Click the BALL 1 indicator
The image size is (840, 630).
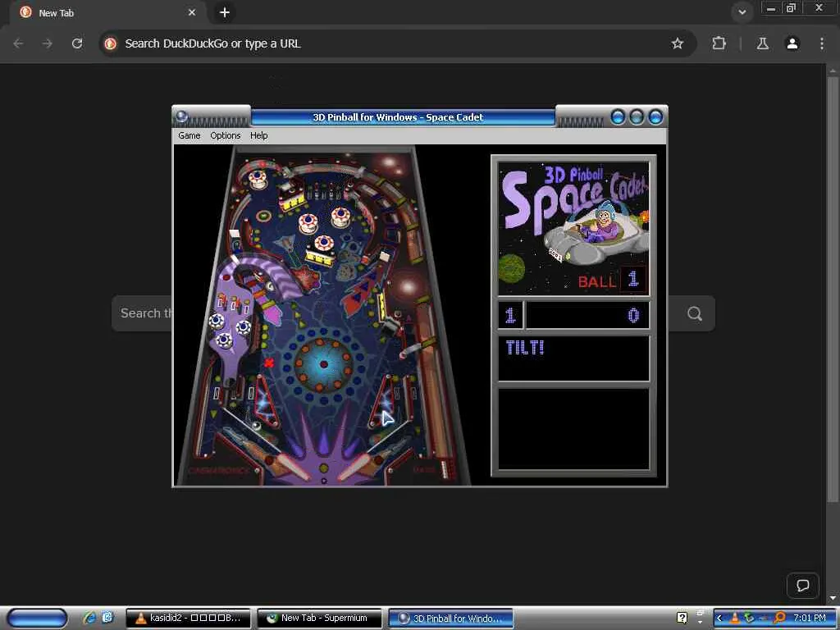(x=612, y=281)
